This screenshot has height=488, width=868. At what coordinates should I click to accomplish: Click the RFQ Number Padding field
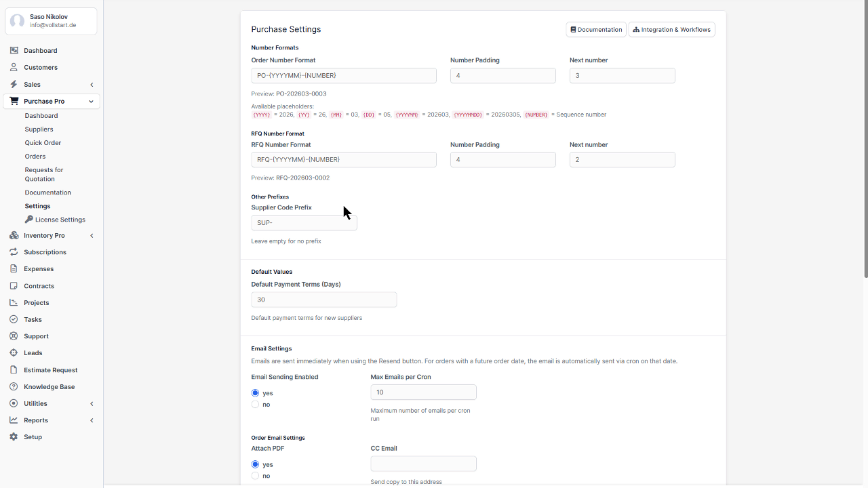(503, 160)
